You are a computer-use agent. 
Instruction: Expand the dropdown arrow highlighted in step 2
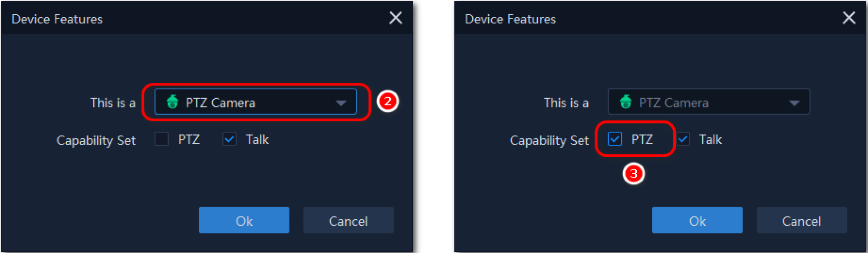(x=341, y=103)
